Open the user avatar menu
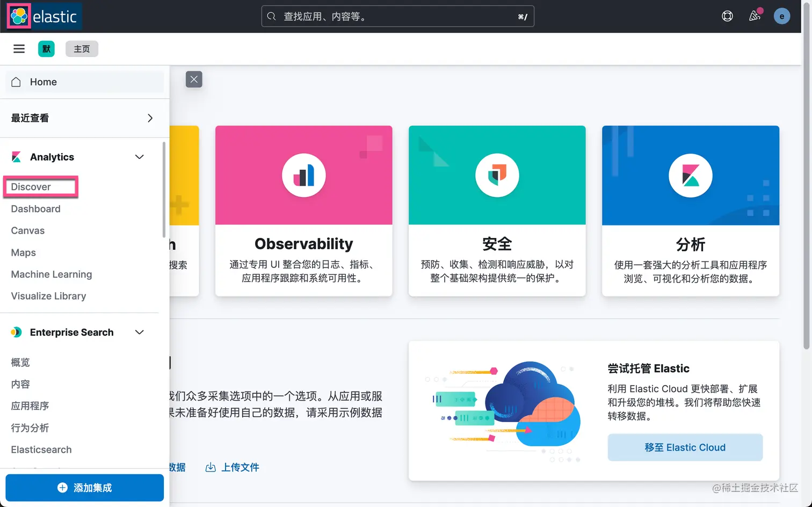This screenshot has height=507, width=812. pos(781,16)
